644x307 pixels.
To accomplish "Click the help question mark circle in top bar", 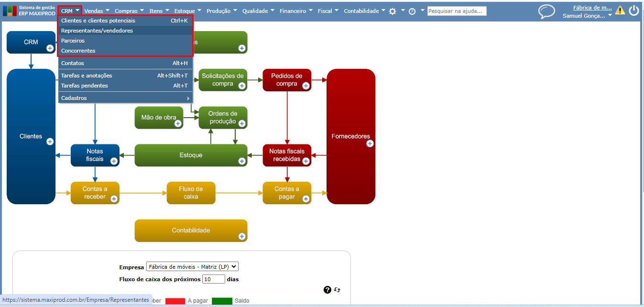I will pyautogui.click(x=412, y=11).
